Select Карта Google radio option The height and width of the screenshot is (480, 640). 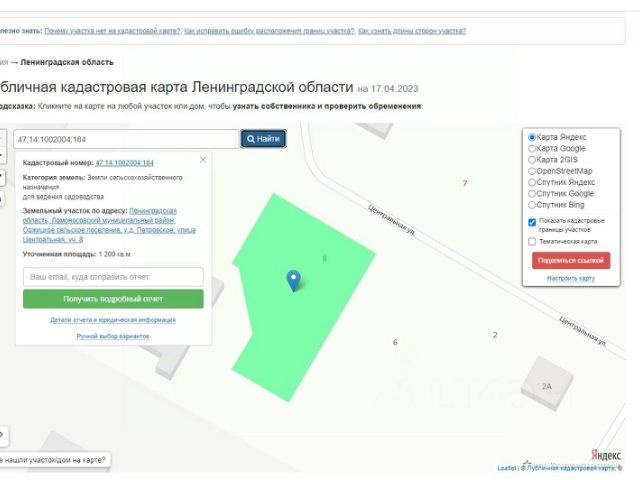coord(532,149)
